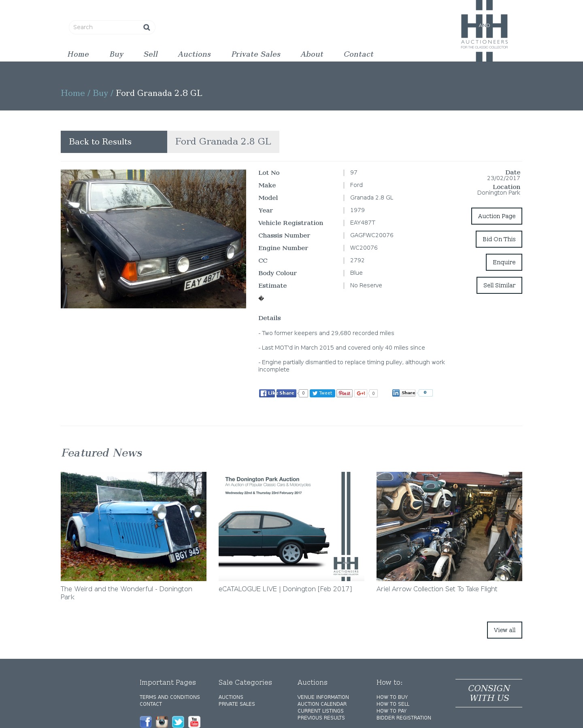Open Ariel Arrow motorcycles news image
Viewport: 583px width, 728px height.
449,526
